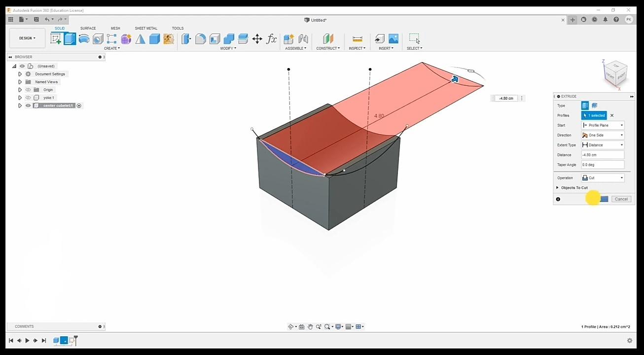
Task: Activate the window Select tool
Action: tap(414, 39)
